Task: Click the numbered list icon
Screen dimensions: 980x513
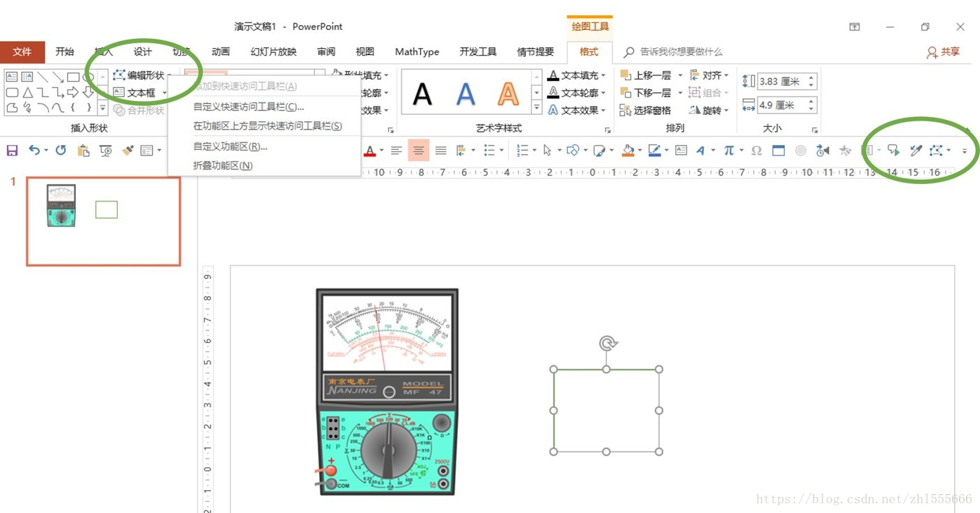Action: tap(522, 150)
